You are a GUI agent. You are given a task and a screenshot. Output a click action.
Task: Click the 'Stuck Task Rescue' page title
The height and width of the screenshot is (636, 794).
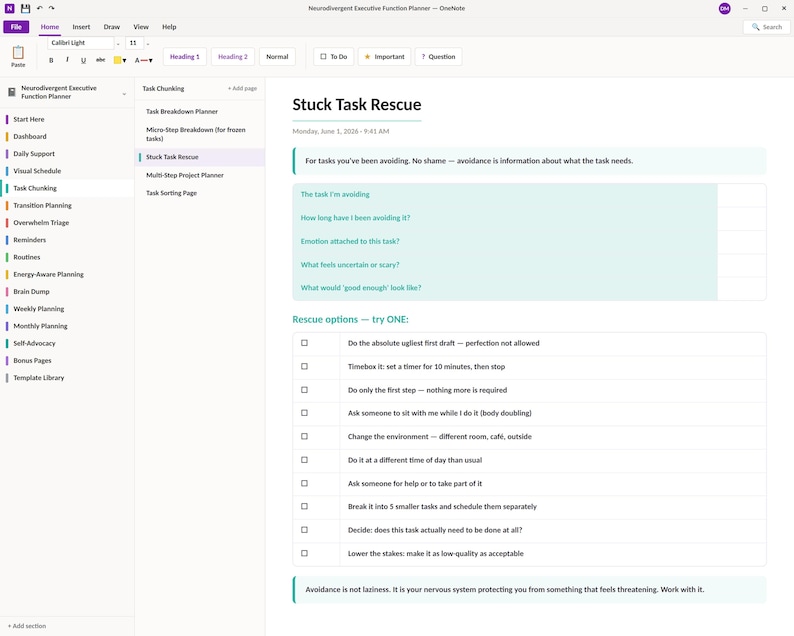coord(356,104)
